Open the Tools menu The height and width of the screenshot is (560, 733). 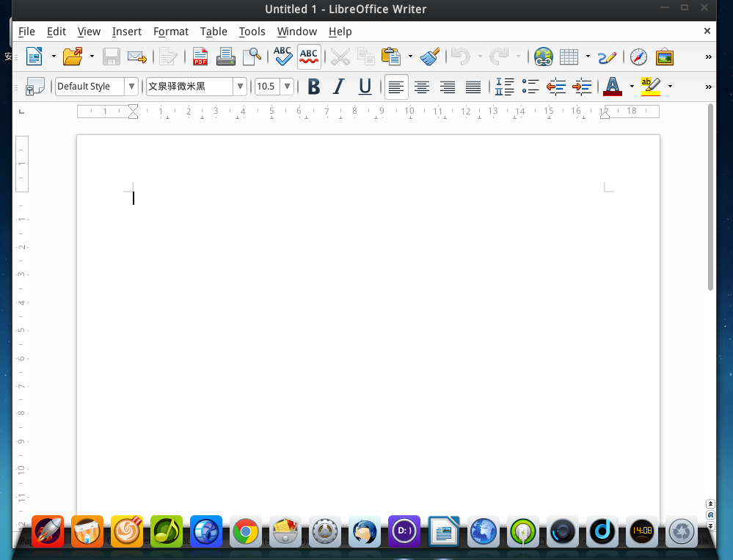252,32
